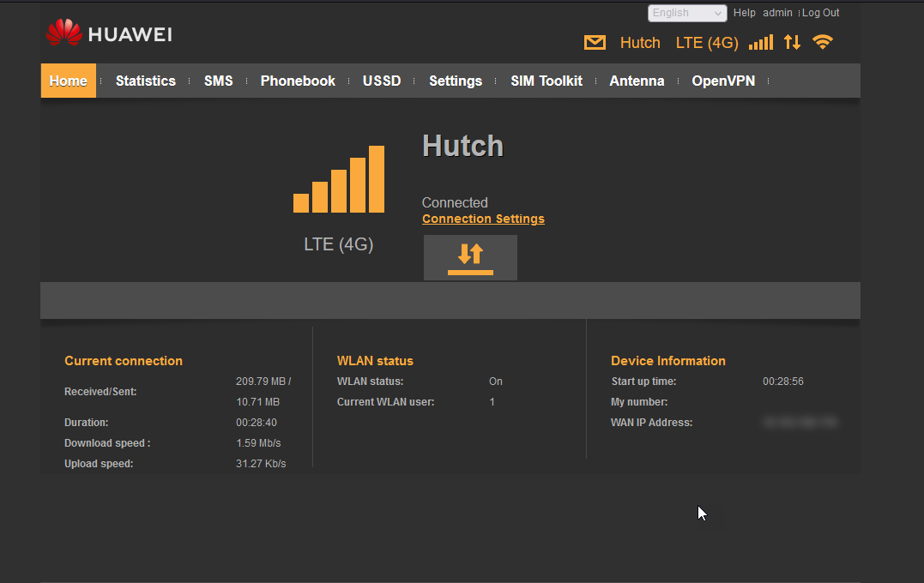Click the Download speed label
This screenshot has height=583, width=924.
107,443
